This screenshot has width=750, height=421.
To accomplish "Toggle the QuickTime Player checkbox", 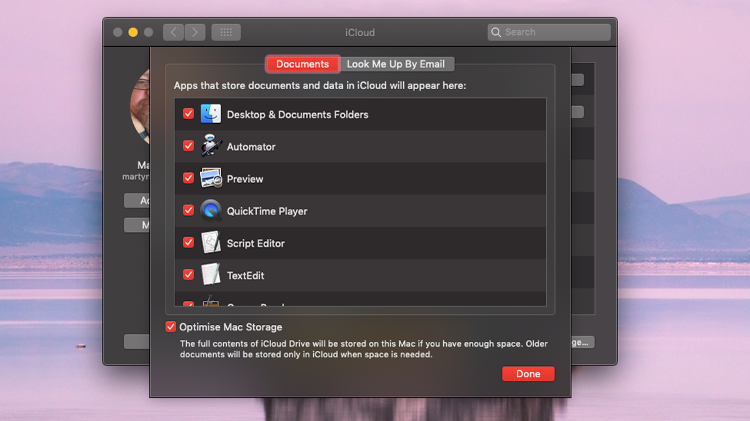I will point(188,210).
